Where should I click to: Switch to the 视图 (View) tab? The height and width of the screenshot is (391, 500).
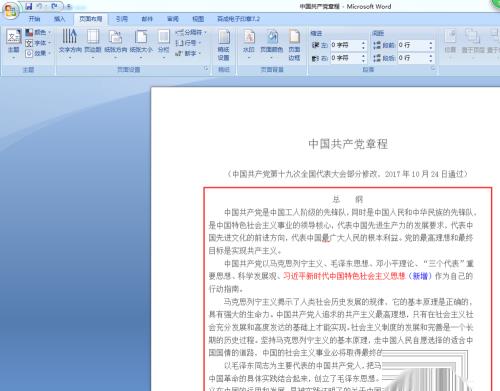[198, 19]
